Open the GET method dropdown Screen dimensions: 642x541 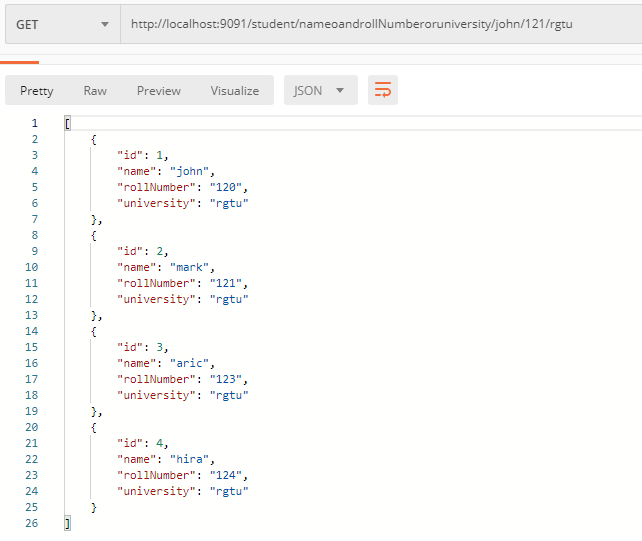pyautogui.click(x=60, y=24)
